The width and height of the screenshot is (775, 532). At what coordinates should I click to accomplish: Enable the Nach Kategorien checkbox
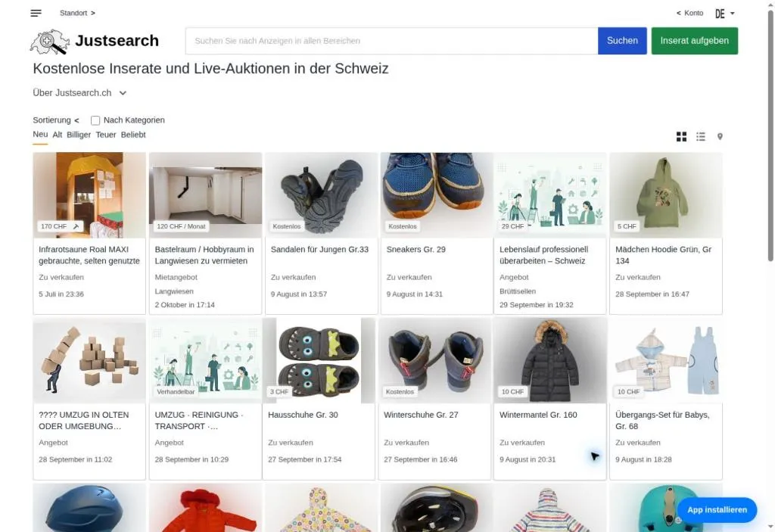pyautogui.click(x=95, y=120)
